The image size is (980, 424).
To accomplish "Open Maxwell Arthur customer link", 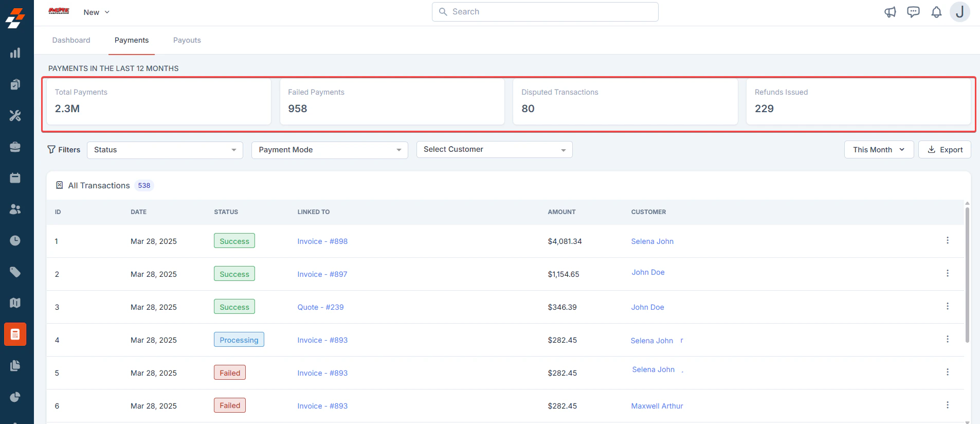I will [657, 406].
